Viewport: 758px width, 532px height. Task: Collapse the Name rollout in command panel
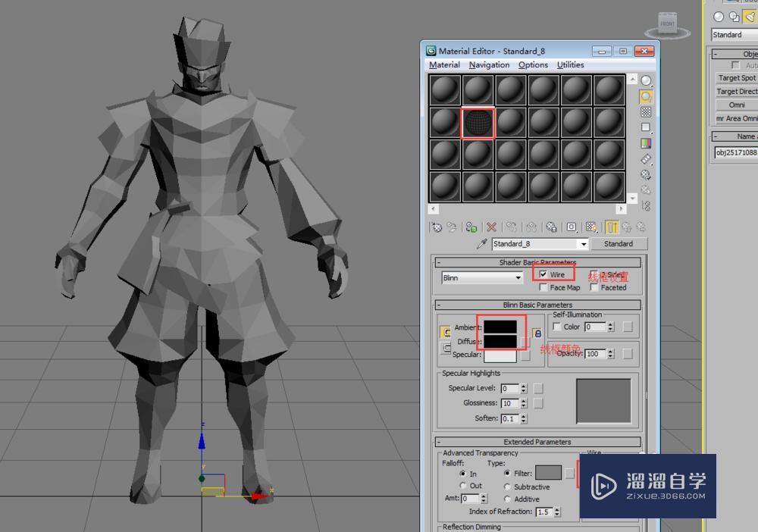tap(716, 136)
